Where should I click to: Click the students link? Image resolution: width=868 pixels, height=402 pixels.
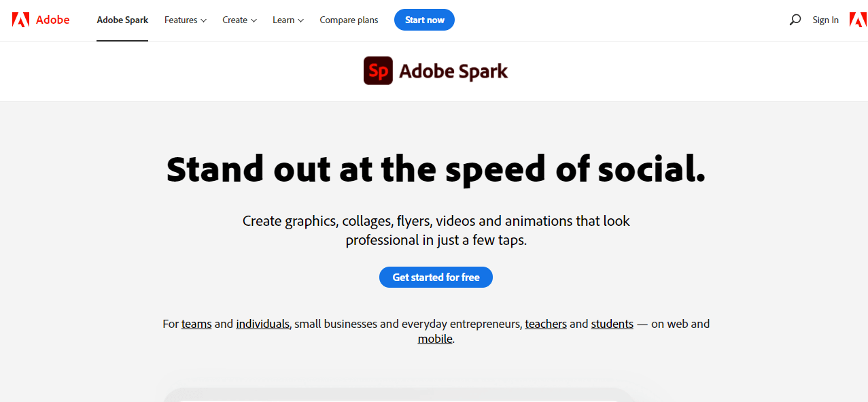[612, 324]
